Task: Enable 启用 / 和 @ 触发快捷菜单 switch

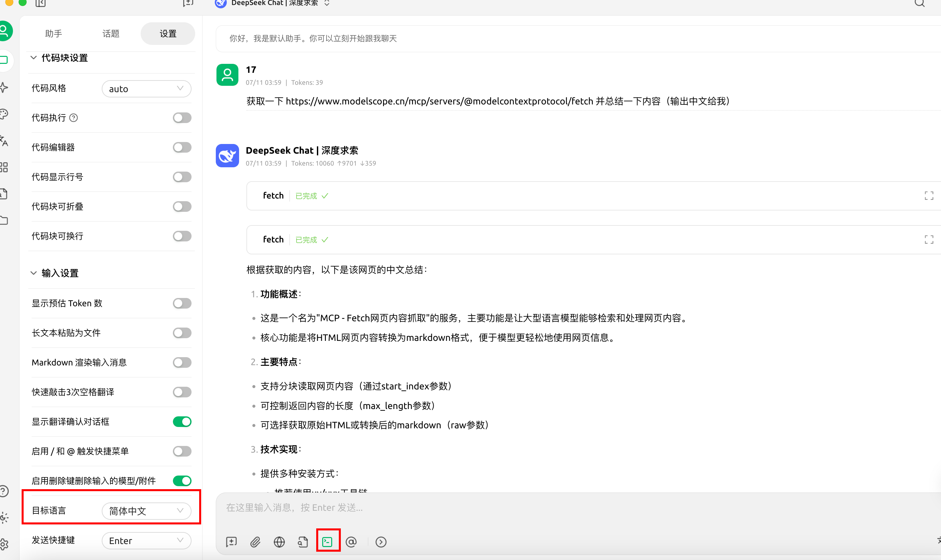Action: tap(182, 451)
